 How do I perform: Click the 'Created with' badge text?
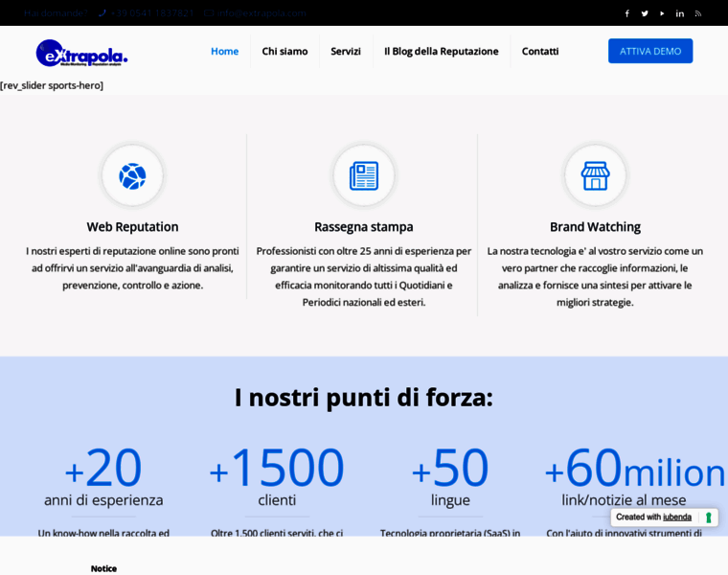click(638, 517)
